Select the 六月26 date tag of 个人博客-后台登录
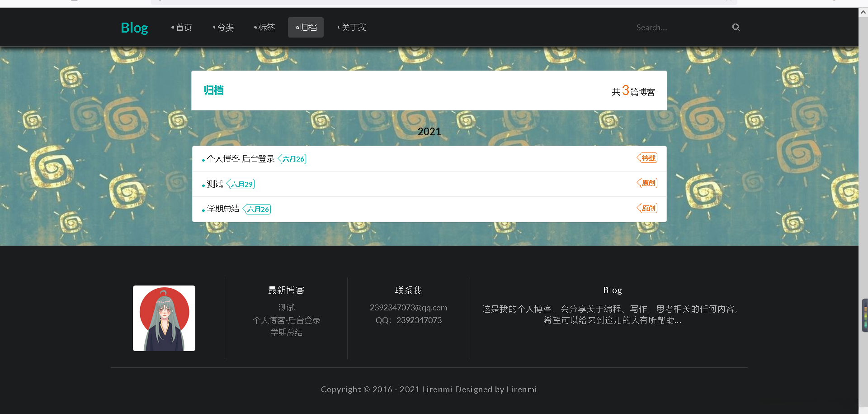Image resolution: width=868 pixels, height=414 pixels. [292, 159]
